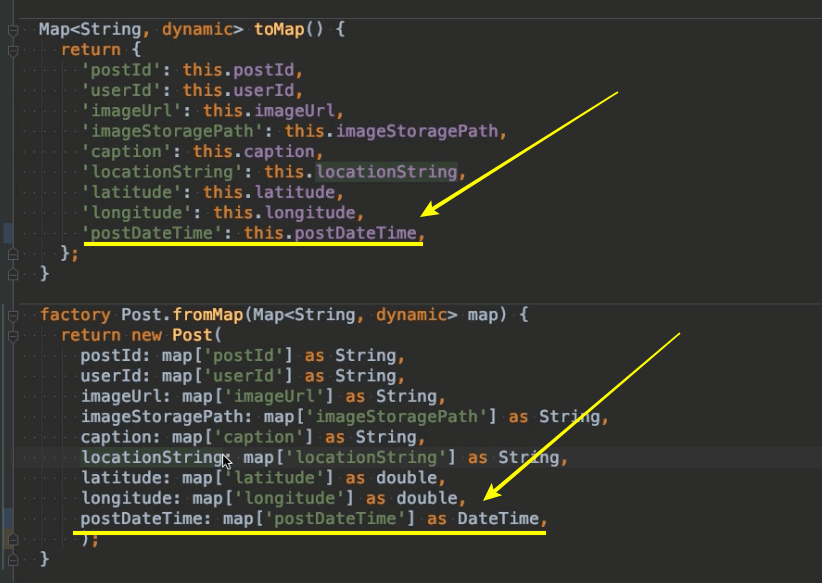This screenshot has width=822, height=583.
Task: Collapse the toMap() method fold marker
Action: point(13,30)
